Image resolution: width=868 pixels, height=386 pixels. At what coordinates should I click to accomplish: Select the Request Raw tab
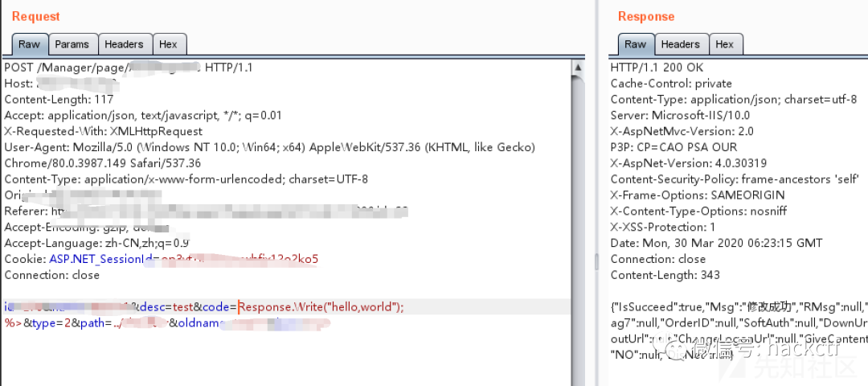pyautogui.click(x=30, y=44)
